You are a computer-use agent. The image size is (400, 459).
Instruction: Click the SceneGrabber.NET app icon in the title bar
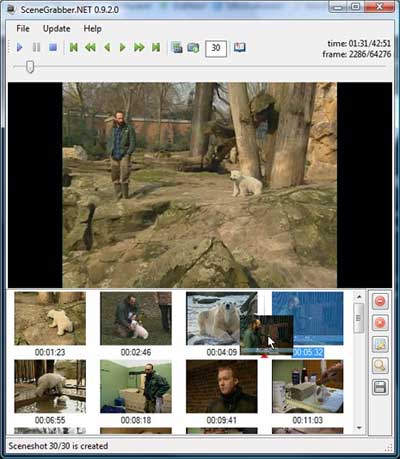(x=12, y=9)
